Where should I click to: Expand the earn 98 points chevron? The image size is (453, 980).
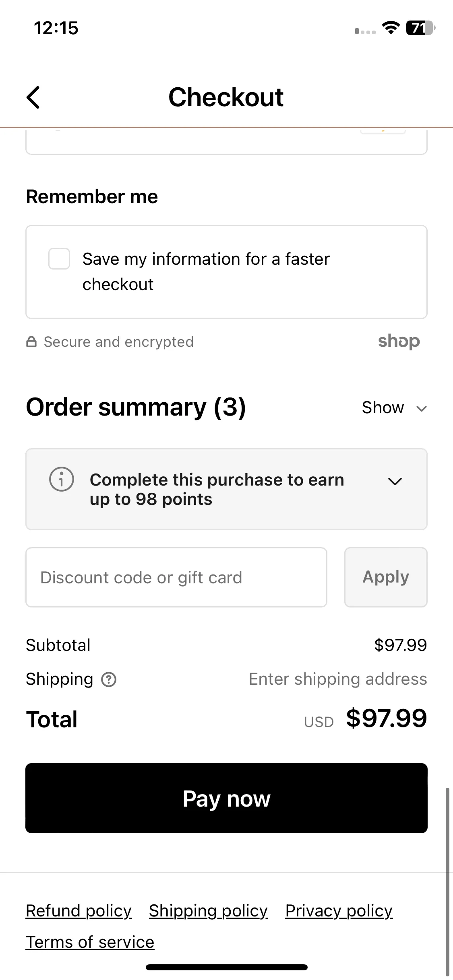pos(395,481)
